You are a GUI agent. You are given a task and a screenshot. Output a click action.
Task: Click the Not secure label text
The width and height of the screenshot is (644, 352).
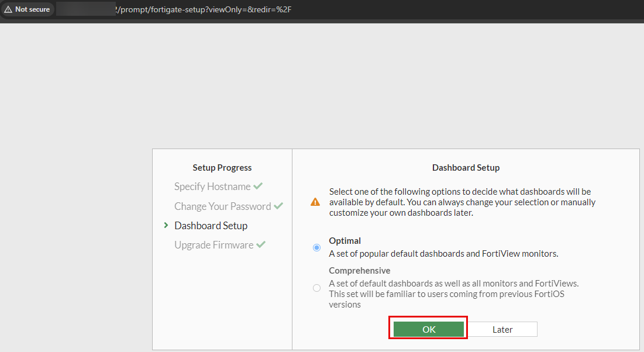(32, 9)
